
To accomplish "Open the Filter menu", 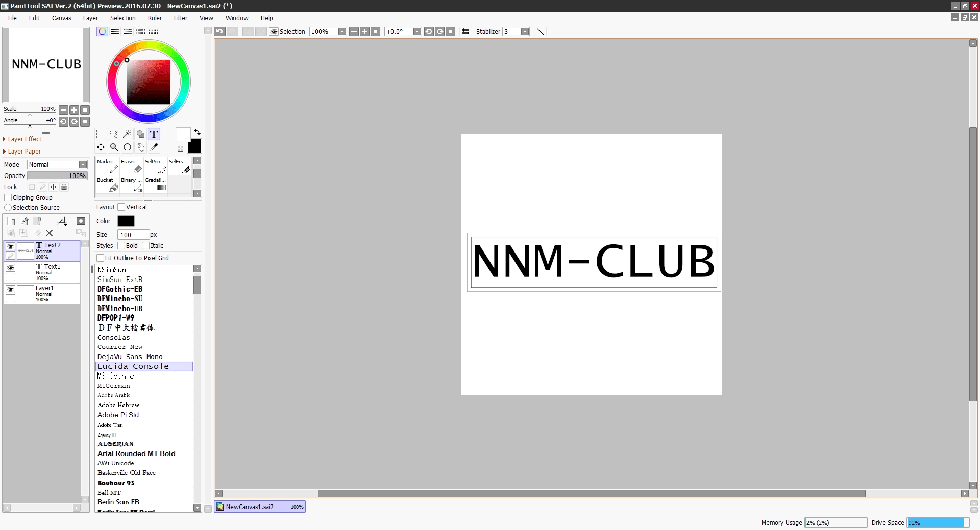I will pyautogui.click(x=181, y=18).
